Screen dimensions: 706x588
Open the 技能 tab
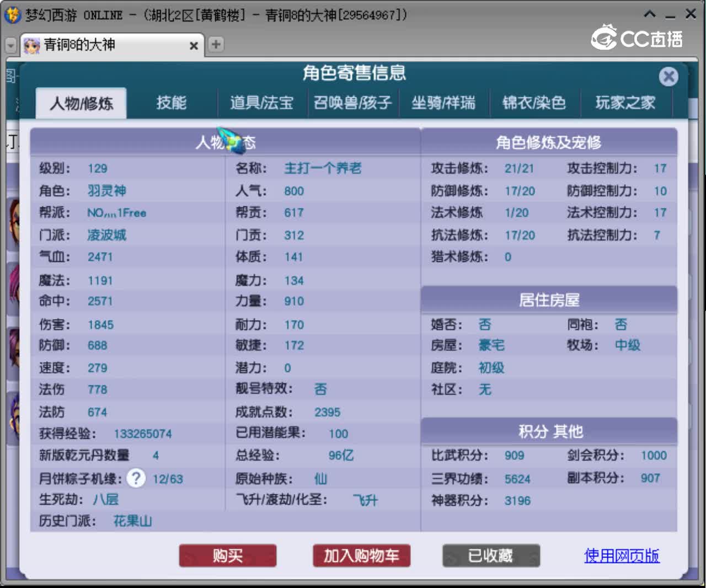click(x=172, y=103)
